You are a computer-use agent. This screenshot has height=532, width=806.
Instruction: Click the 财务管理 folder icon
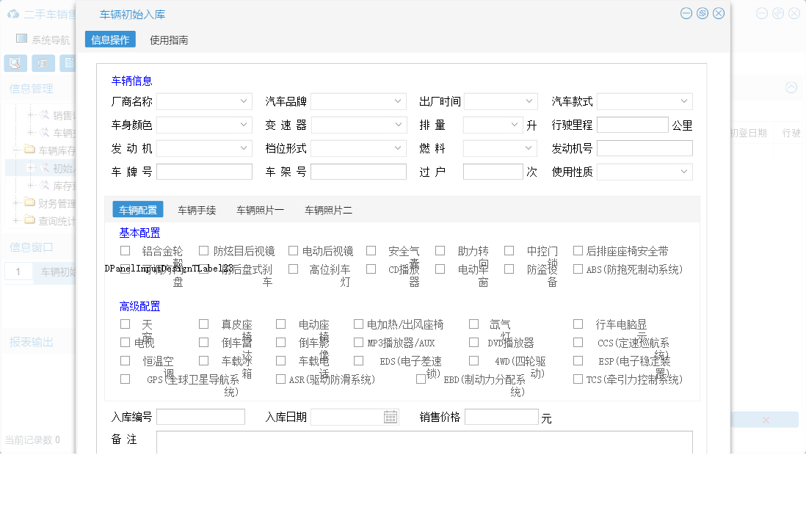pos(28,203)
